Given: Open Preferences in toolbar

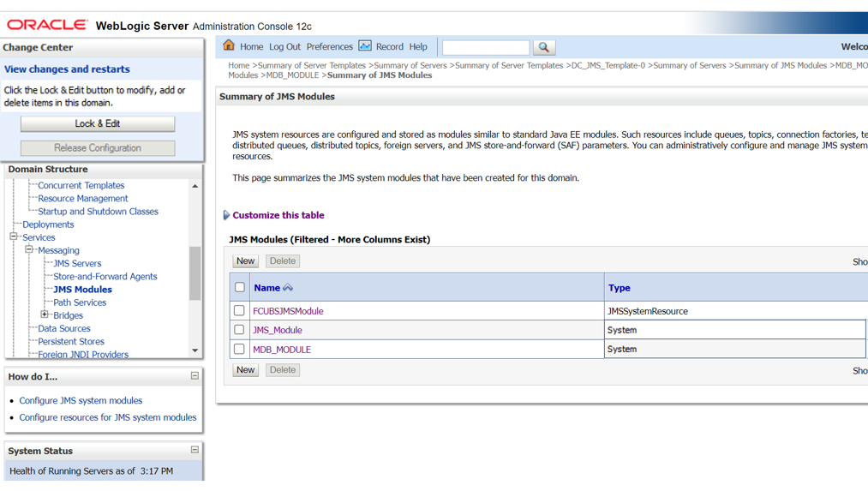Looking at the screenshot, I should point(329,47).
